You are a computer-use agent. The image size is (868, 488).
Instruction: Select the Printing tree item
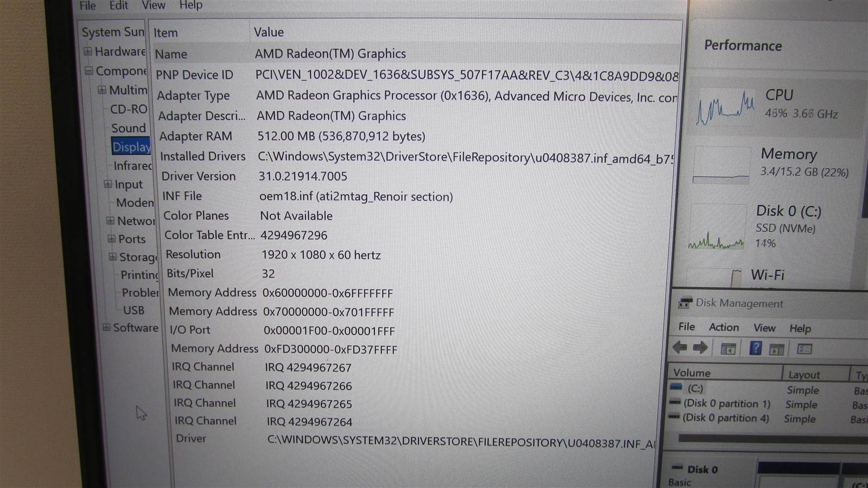[x=139, y=275]
